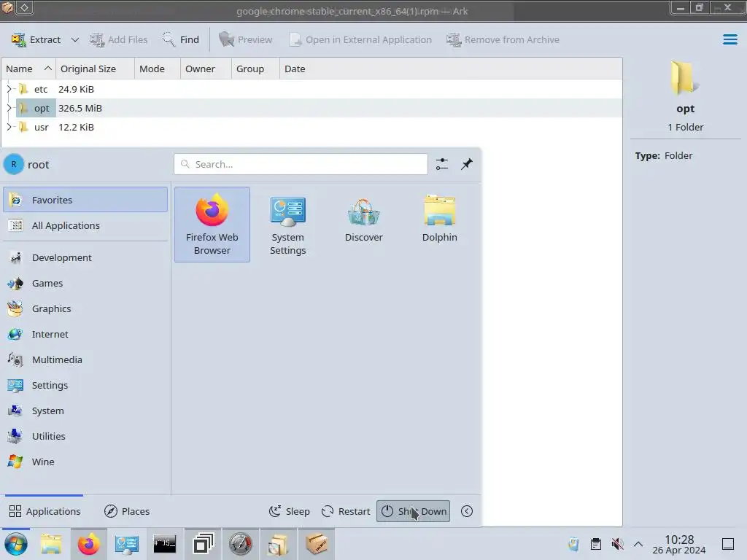Viewport: 747px width, 560px height.
Task: Open the Settings category
Action: click(x=85, y=385)
